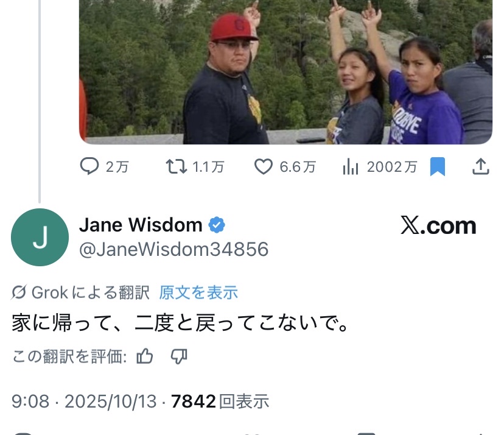Open Jane Wisdom's green J avatar
Screen dimensions: 504x435
40,237
